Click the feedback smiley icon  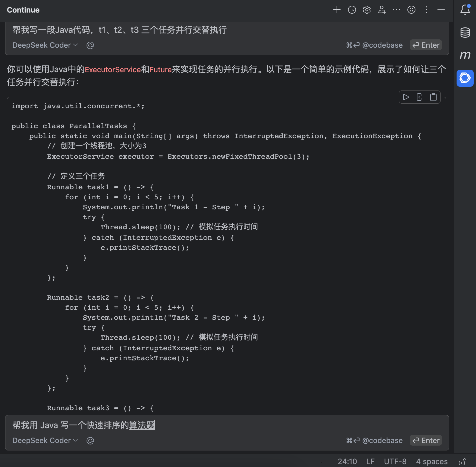411,10
